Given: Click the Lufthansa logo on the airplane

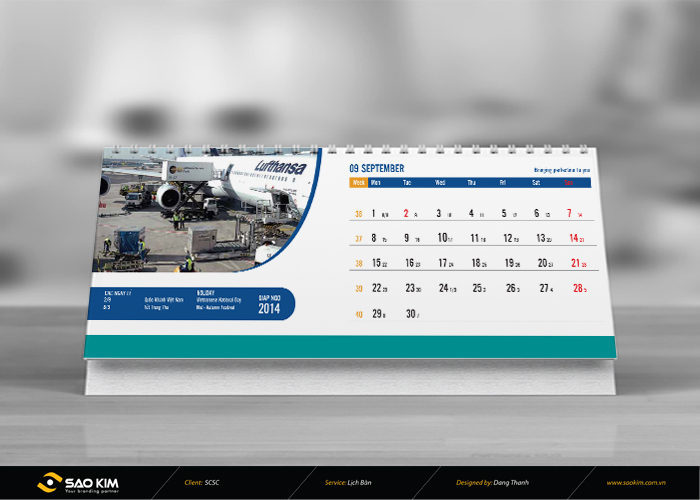Looking at the screenshot, I should [x=280, y=168].
